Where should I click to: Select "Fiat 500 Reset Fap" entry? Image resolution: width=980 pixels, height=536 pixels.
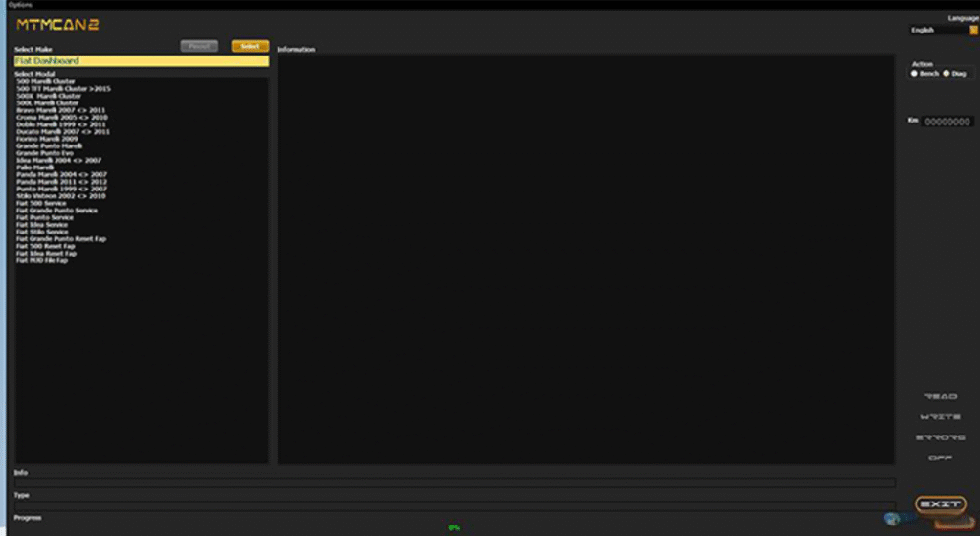[46, 246]
